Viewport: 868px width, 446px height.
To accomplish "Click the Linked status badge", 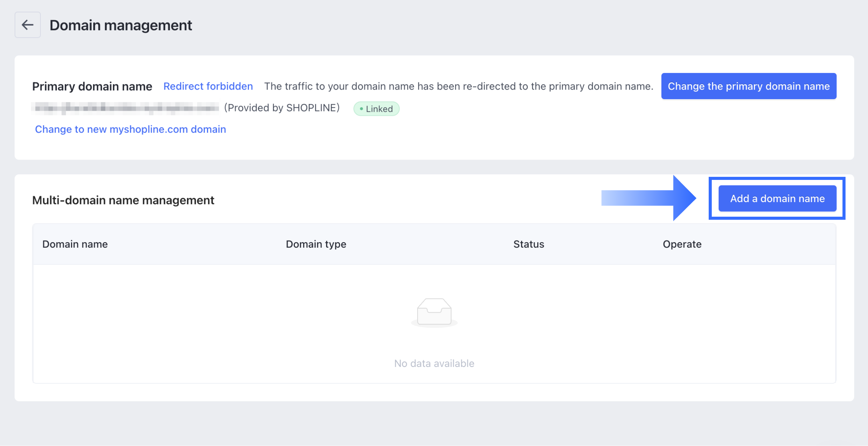I will pyautogui.click(x=376, y=109).
